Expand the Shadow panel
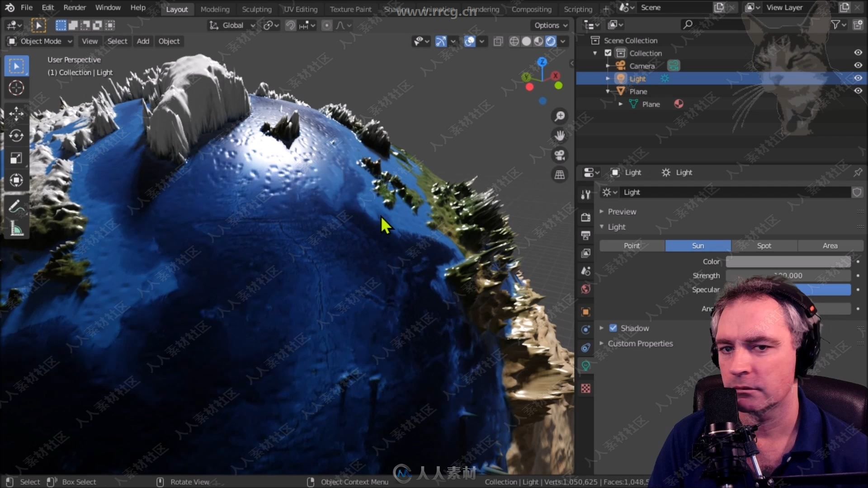This screenshot has height=488, width=868. (602, 328)
